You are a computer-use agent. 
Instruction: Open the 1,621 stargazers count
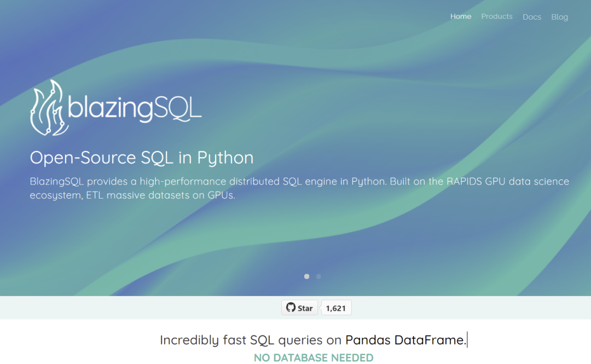pyautogui.click(x=336, y=308)
